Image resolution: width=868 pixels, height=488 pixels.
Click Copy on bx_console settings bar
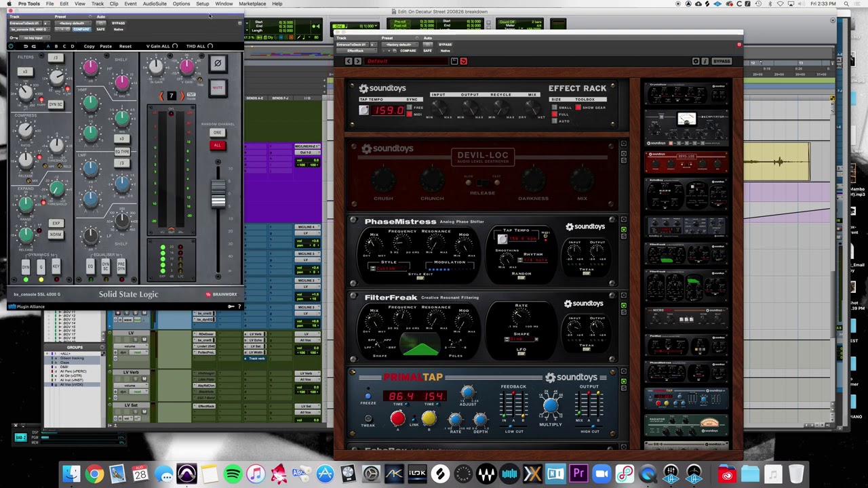point(89,46)
